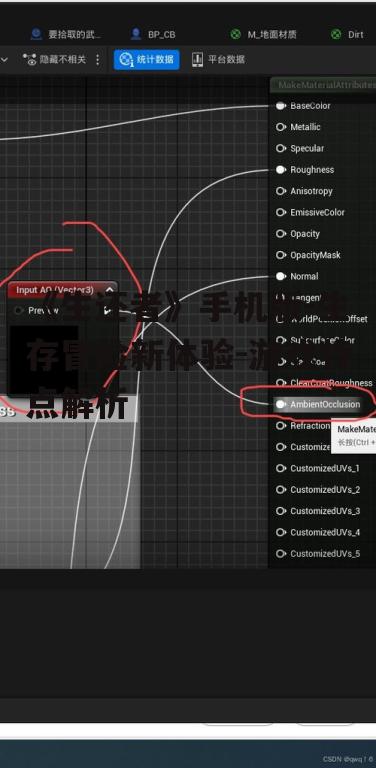Click the Metallic input pin
Image resolution: width=376 pixels, height=768 pixels.
pyautogui.click(x=281, y=127)
